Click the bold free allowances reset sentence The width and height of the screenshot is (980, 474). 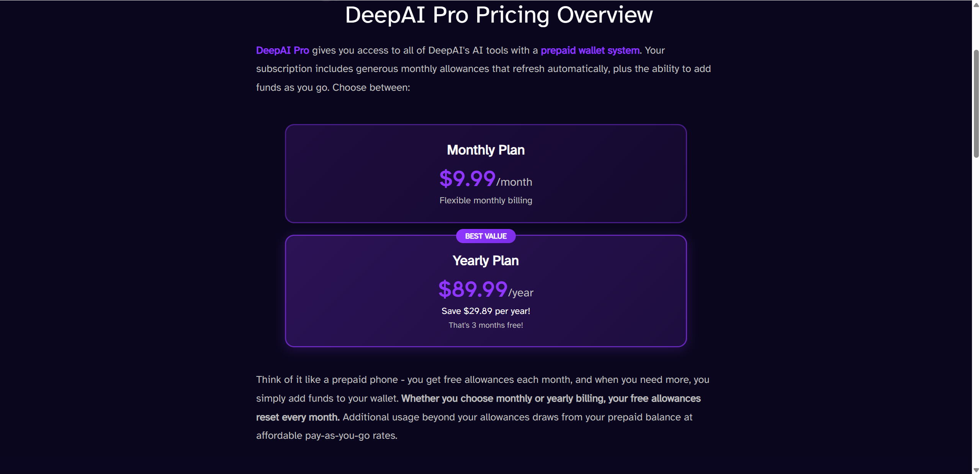pos(551,399)
